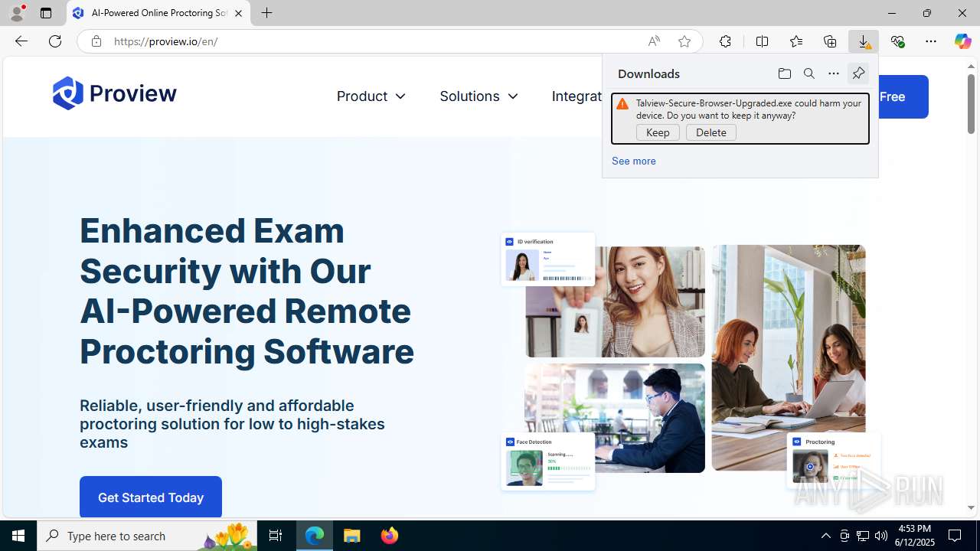Click the Proview logo
Screen dimensions: 980x551
tap(114, 93)
